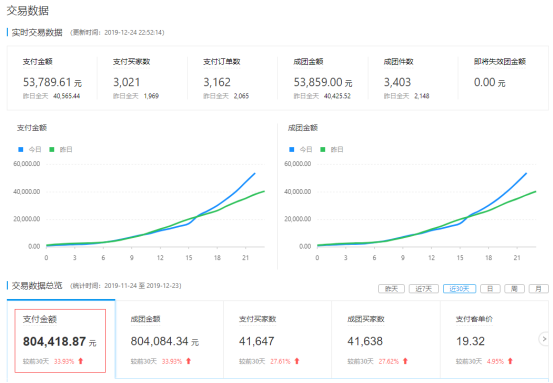
Task: Select the 支付客单价 19.32 overview tab
Action: point(494,340)
